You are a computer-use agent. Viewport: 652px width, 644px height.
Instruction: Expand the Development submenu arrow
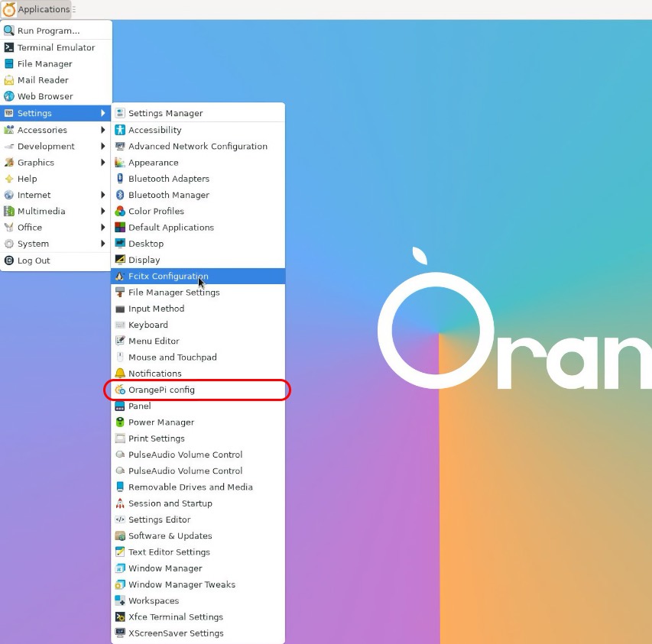click(x=102, y=146)
